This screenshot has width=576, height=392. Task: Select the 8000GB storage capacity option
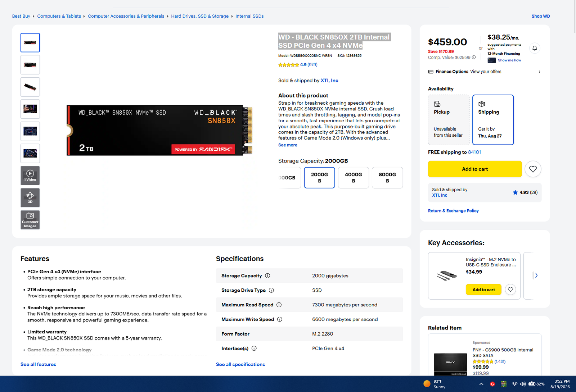click(x=387, y=178)
